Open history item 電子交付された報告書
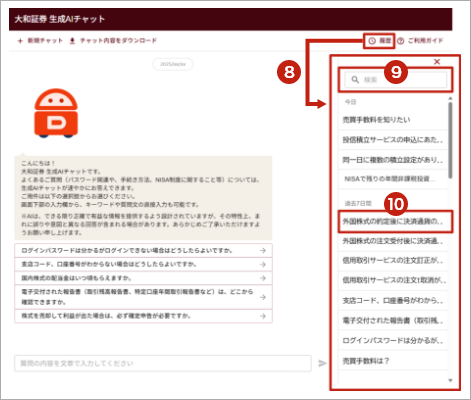The image size is (471, 400). pos(393,320)
